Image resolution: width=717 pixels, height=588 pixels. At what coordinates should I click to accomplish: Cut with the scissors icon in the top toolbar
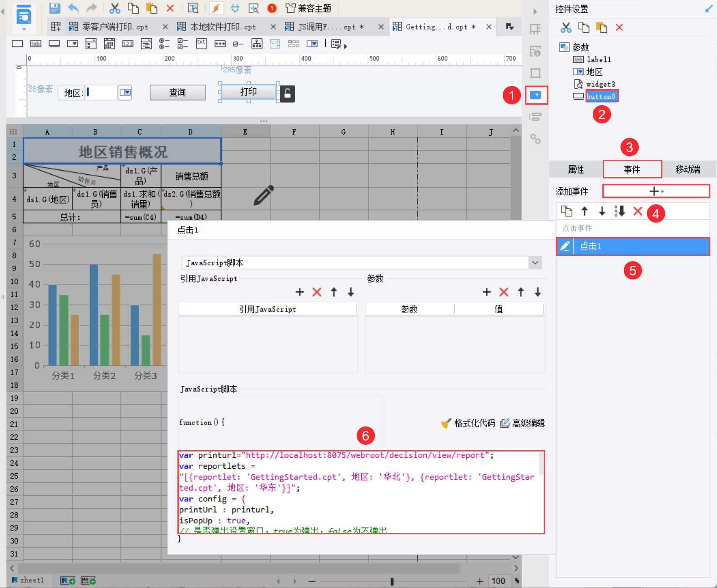point(115,8)
